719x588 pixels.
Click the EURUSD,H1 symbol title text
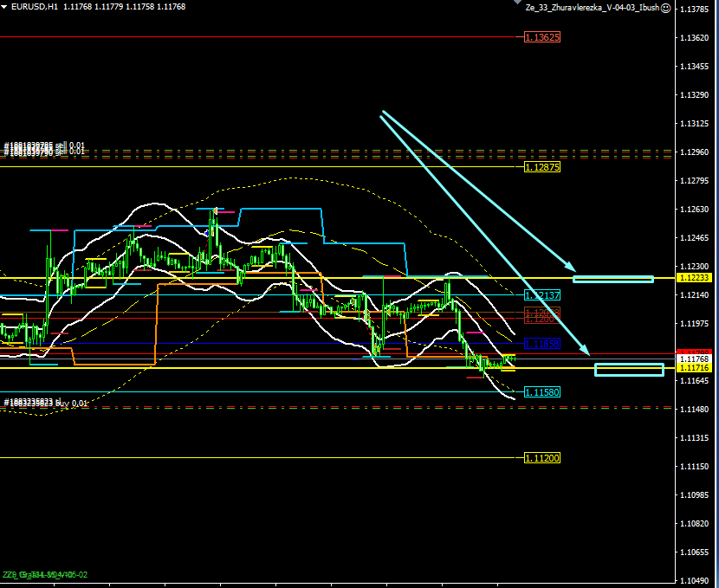pyautogui.click(x=35, y=7)
